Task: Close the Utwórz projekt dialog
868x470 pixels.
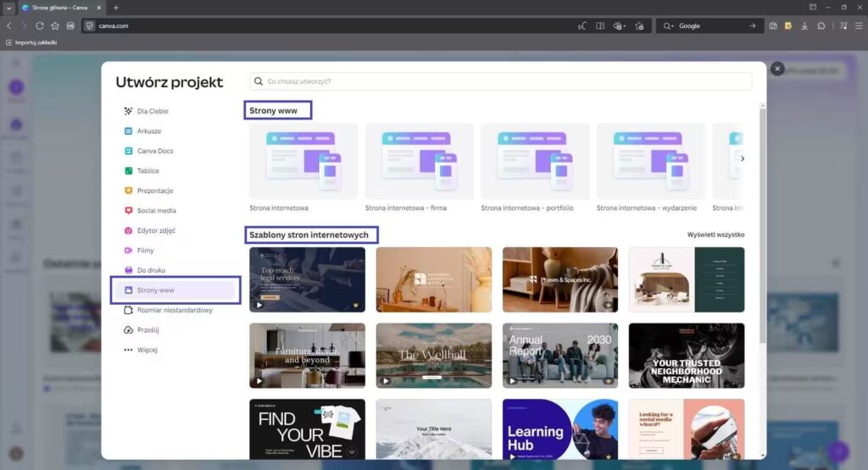Action: tap(777, 69)
